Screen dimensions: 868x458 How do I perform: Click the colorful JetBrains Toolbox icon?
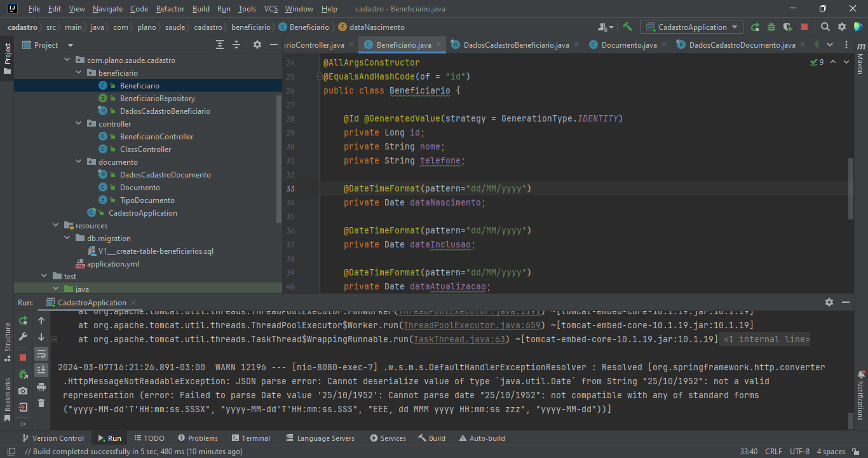click(858, 27)
